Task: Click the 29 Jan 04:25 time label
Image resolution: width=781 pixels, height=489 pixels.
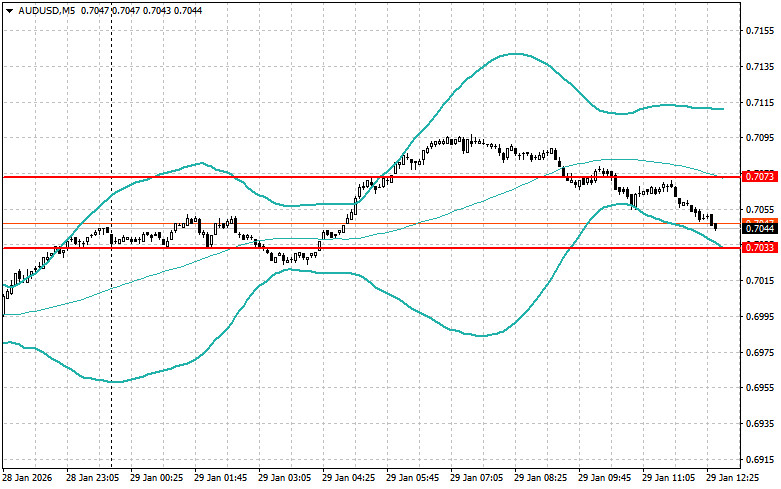Action: click(349, 478)
